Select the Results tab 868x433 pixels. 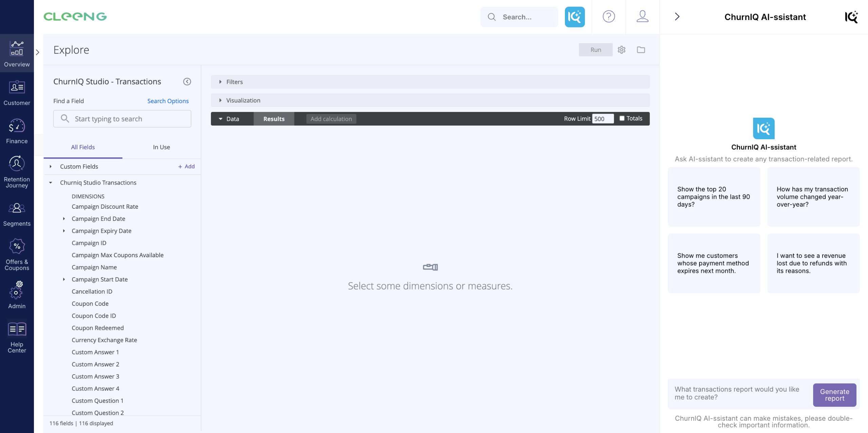pyautogui.click(x=274, y=119)
